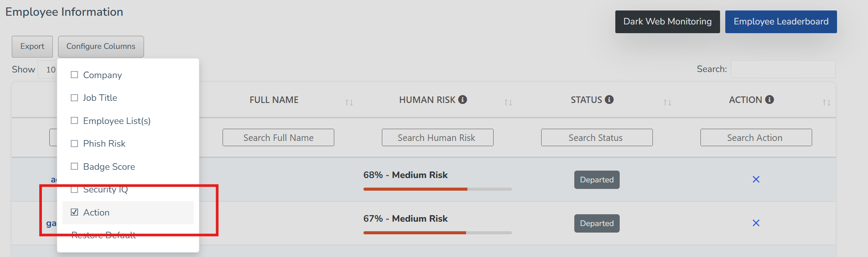Check the Job Title column option
The width and height of the screenshot is (868, 257).
pyautogui.click(x=75, y=98)
